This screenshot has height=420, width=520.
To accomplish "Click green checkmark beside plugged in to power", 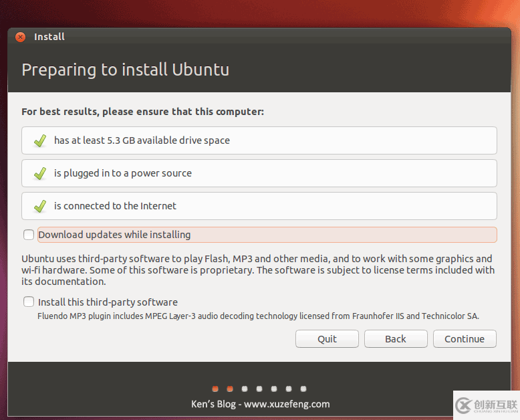I will click(x=40, y=173).
